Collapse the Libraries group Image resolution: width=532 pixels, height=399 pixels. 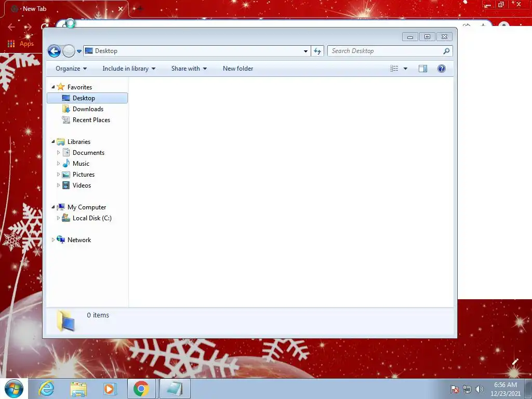click(x=53, y=141)
